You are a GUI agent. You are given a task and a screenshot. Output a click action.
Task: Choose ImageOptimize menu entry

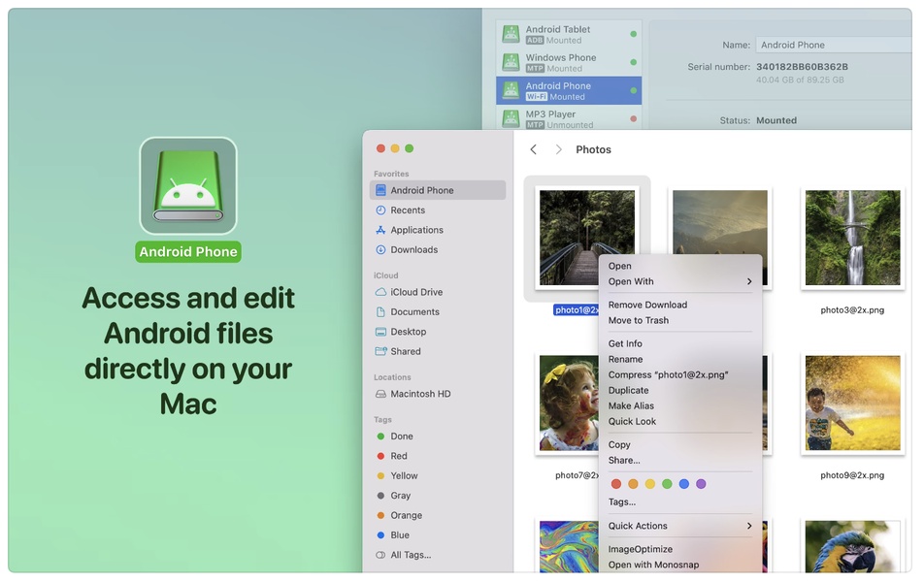click(x=680, y=549)
